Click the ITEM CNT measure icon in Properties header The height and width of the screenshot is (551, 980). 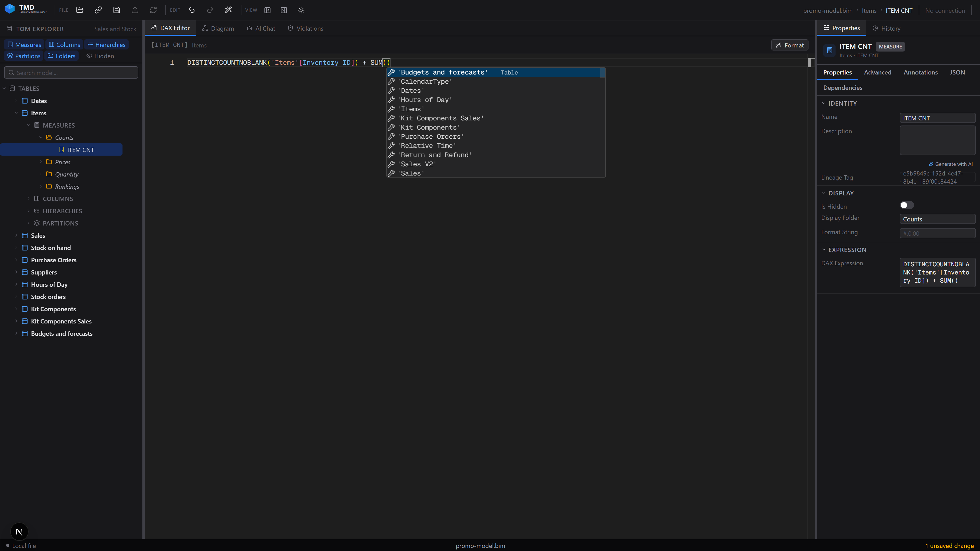click(x=830, y=50)
